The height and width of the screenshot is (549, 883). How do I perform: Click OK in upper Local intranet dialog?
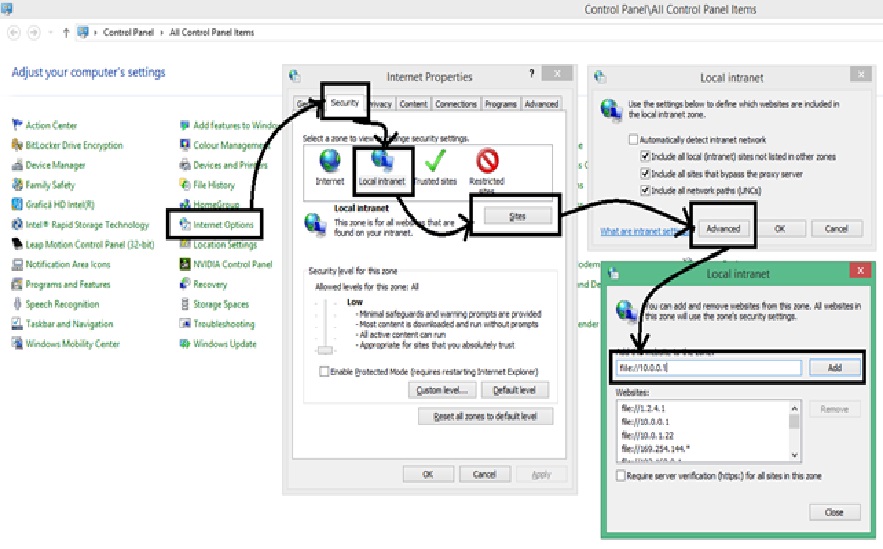[780, 229]
